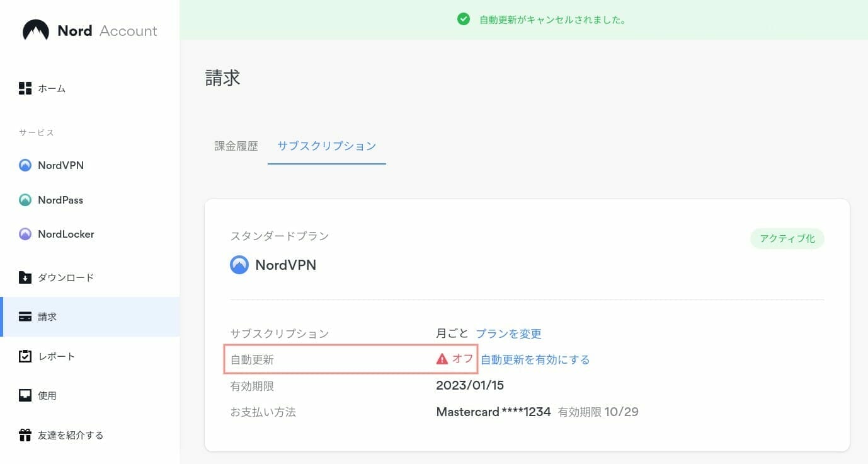Click the 月ごと subscription value
Image resolution: width=868 pixels, height=464 pixels.
coord(452,333)
